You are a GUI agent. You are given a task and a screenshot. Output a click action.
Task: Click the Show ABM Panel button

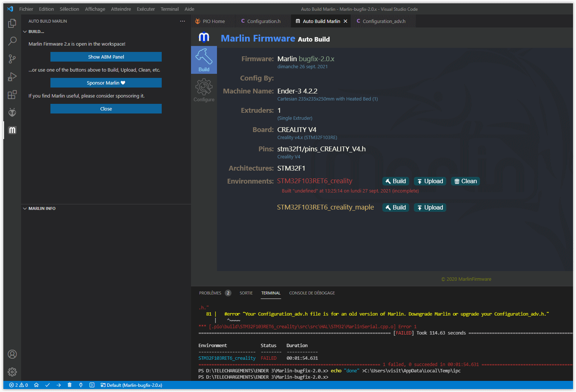pyautogui.click(x=106, y=57)
